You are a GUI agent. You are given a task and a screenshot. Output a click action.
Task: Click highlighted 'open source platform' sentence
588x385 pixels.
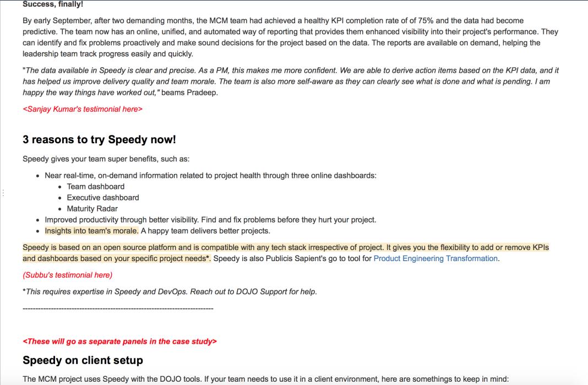[x=286, y=253]
